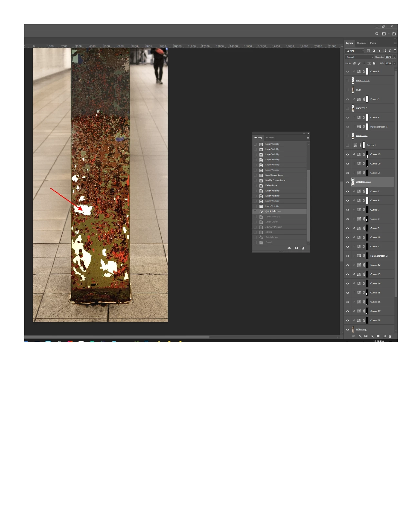Switch to the Layers tab
411x532 pixels.
click(349, 43)
